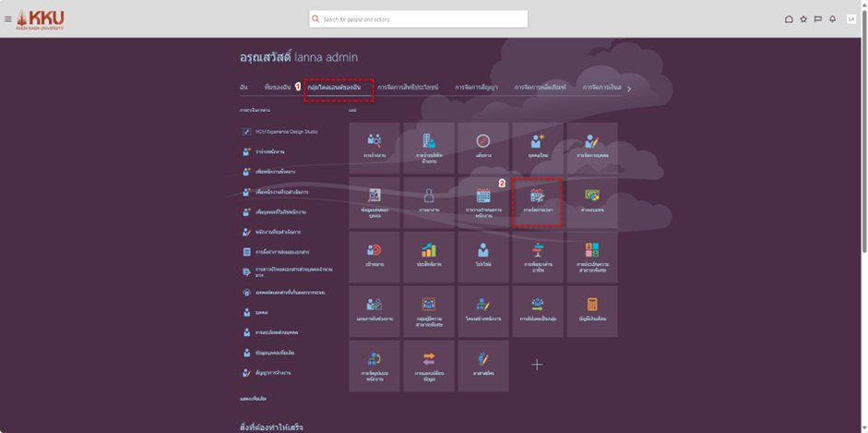Click the KKU logo
The width and height of the screenshot is (868, 433).
(41, 19)
